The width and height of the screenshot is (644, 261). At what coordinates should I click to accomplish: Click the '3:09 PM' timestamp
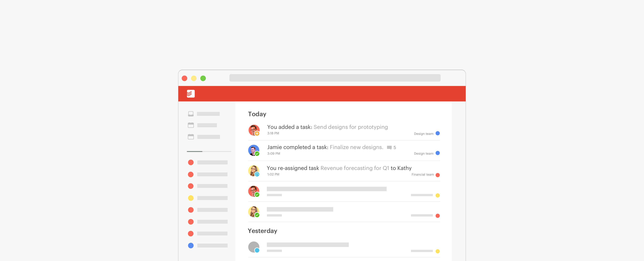tap(274, 153)
